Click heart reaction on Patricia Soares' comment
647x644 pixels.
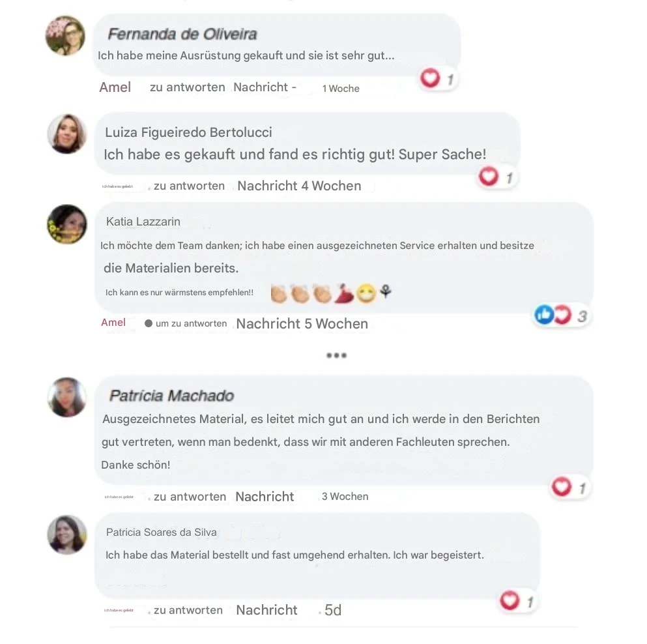(x=510, y=600)
